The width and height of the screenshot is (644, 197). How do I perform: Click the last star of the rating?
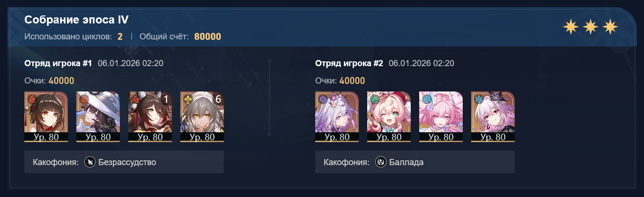(x=610, y=28)
